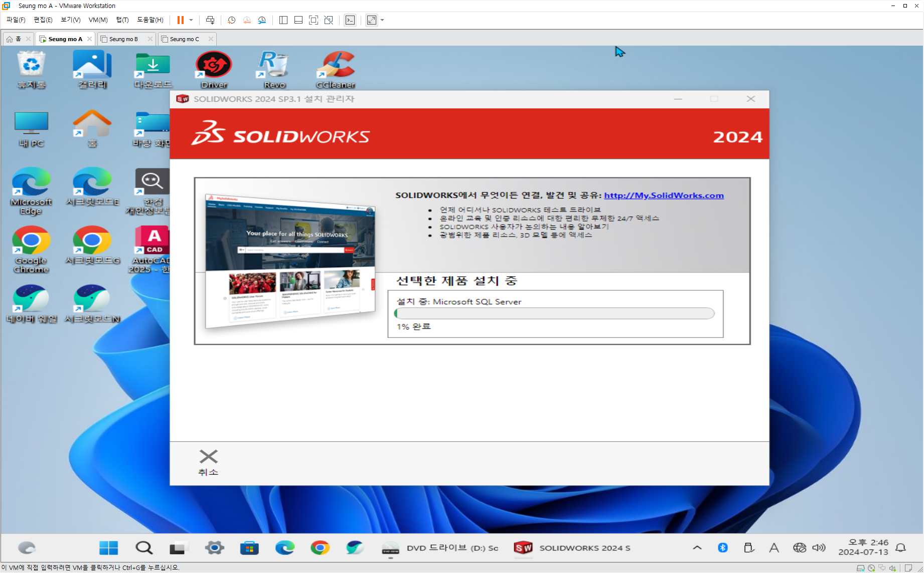The height and width of the screenshot is (573, 924).
Task: Open My.SolidWorks.com link
Action: (664, 196)
